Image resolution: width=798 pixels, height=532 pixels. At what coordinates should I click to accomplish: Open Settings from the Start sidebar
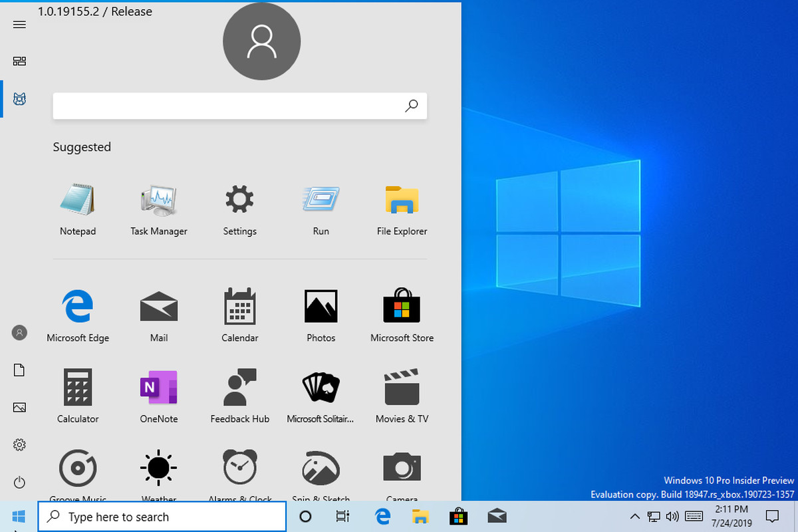click(19, 445)
